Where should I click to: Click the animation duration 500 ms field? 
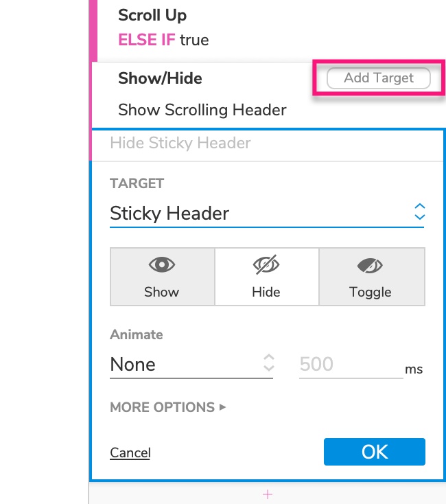[x=350, y=365]
